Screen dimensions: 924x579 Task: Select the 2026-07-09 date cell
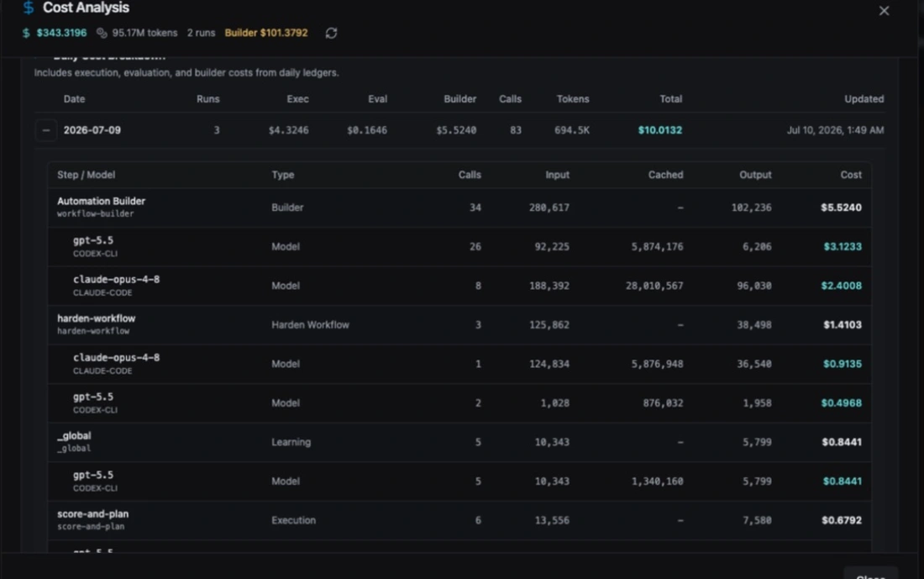click(92, 130)
